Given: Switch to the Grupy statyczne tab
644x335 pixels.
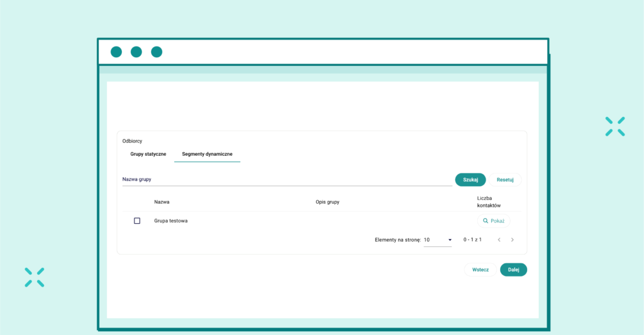Looking at the screenshot, I should click(x=148, y=154).
